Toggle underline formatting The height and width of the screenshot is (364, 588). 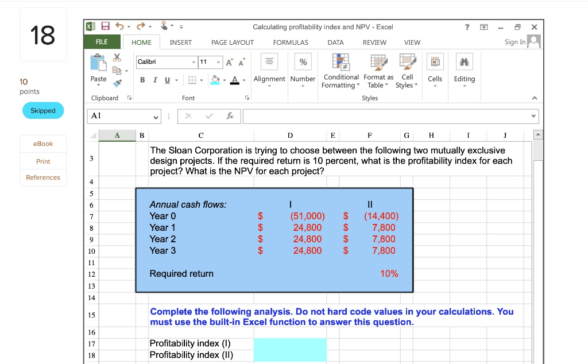167,80
